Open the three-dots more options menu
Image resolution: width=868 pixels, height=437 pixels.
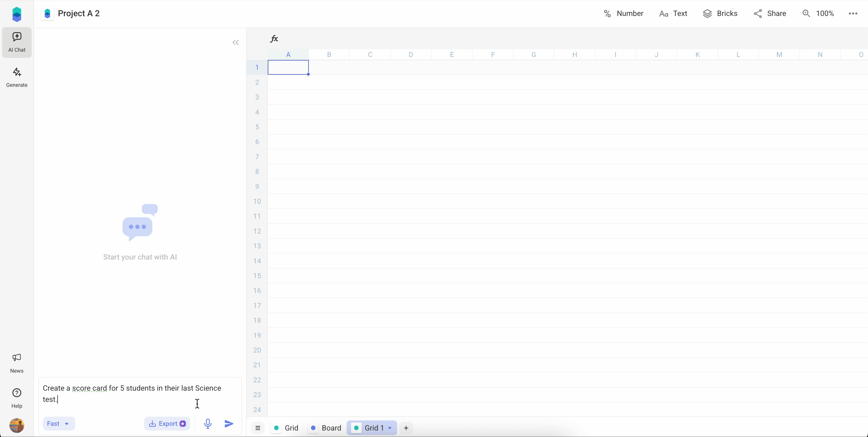853,14
